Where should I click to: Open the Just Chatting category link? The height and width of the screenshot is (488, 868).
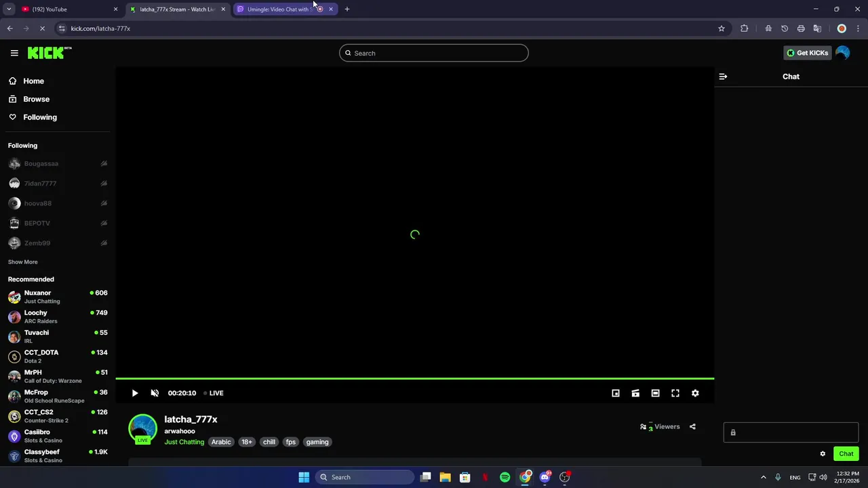[x=184, y=442]
